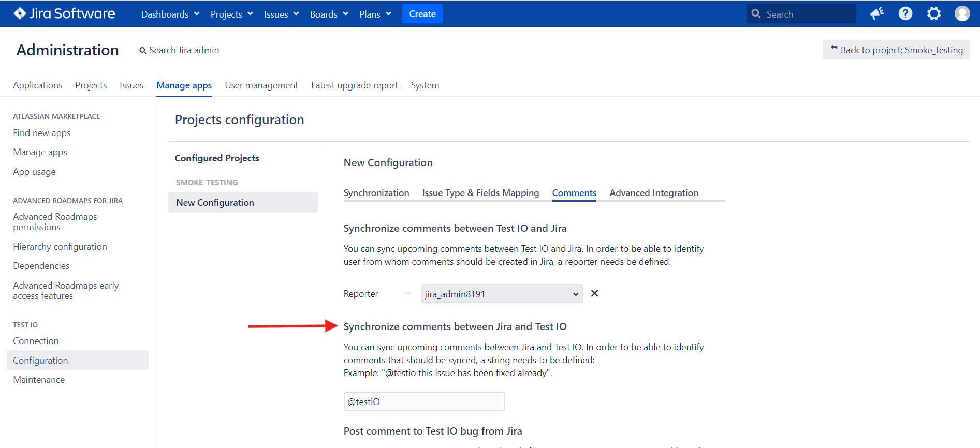Image resolution: width=980 pixels, height=448 pixels.
Task: Select the Synchronization tab
Action: click(x=376, y=193)
